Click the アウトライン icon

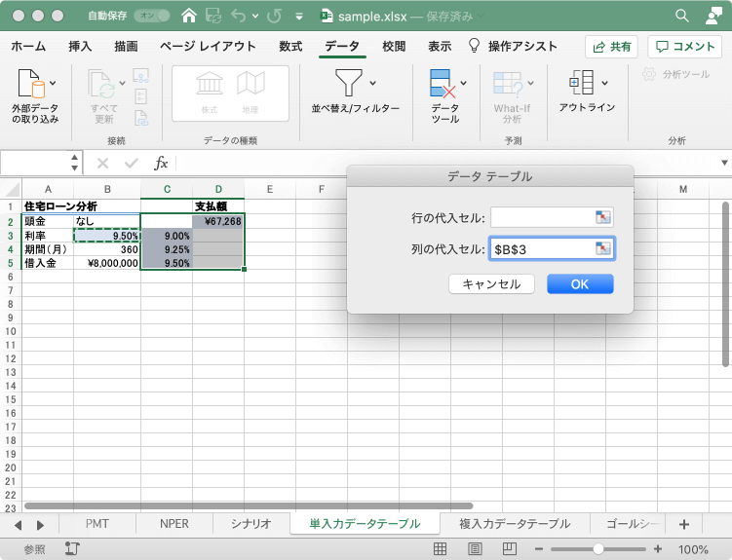tap(582, 82)
